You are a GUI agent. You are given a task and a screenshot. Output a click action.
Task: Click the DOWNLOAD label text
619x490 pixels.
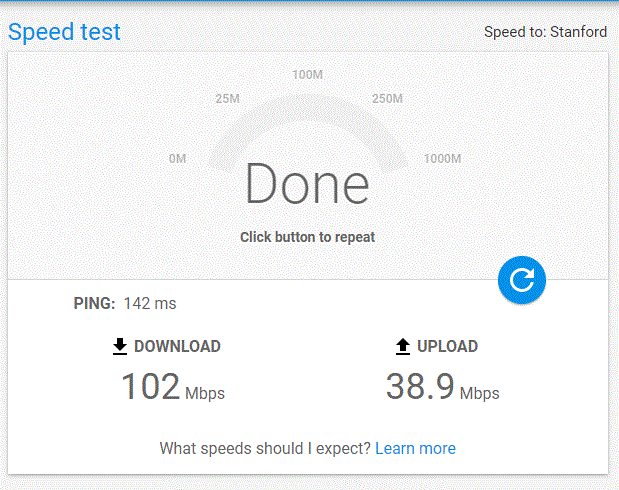(x=177, y=346)
